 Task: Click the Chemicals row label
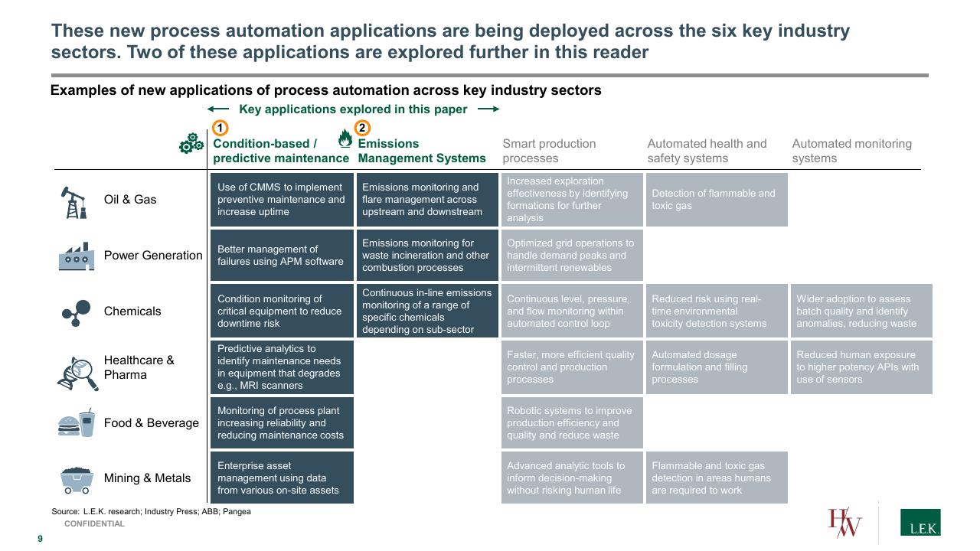132,311
